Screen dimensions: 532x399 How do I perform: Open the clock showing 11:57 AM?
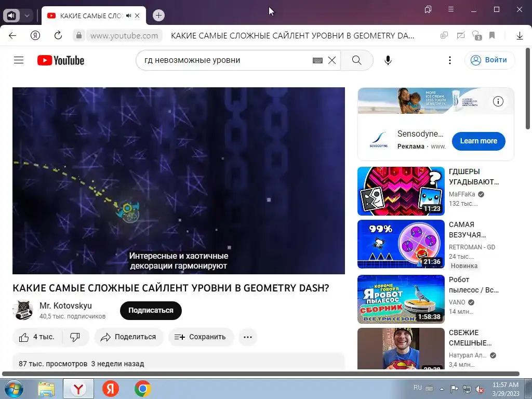(x=506, y=389)
